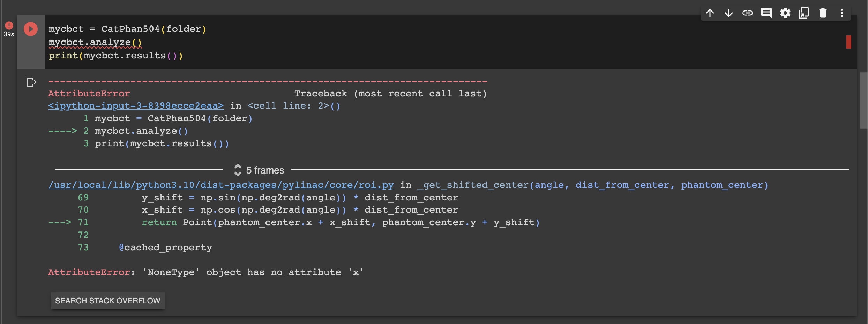The image size is (868, 324).
Task: Delete the cell with trash icon
Action: point(823,13)
